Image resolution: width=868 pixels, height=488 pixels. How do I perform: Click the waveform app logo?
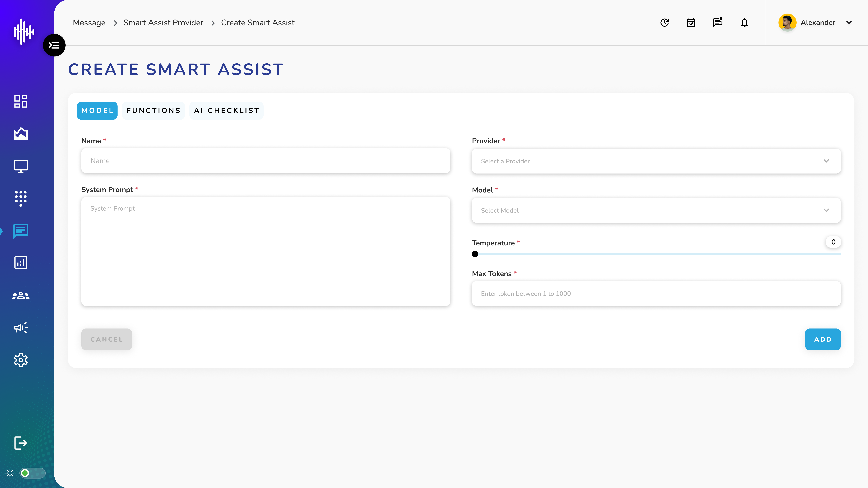pos(24,32)
